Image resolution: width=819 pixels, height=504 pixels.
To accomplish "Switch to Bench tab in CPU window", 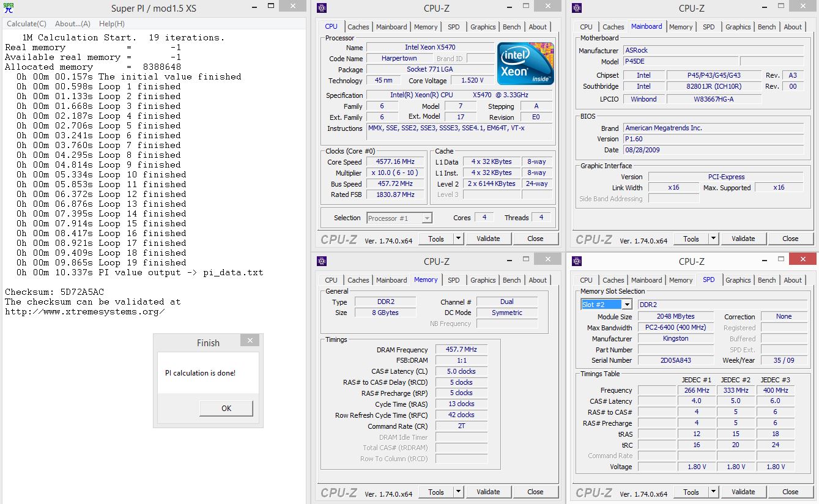I will point(512,27).
